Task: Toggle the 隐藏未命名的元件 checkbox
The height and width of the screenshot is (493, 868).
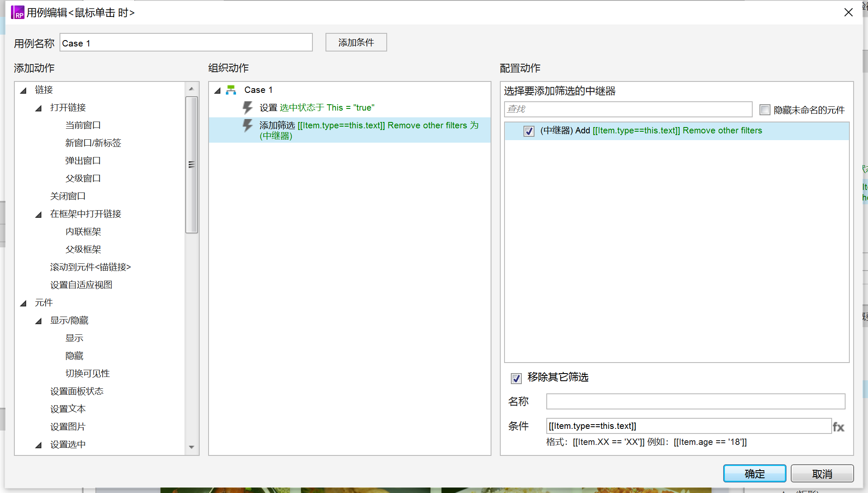Action: 765,110
